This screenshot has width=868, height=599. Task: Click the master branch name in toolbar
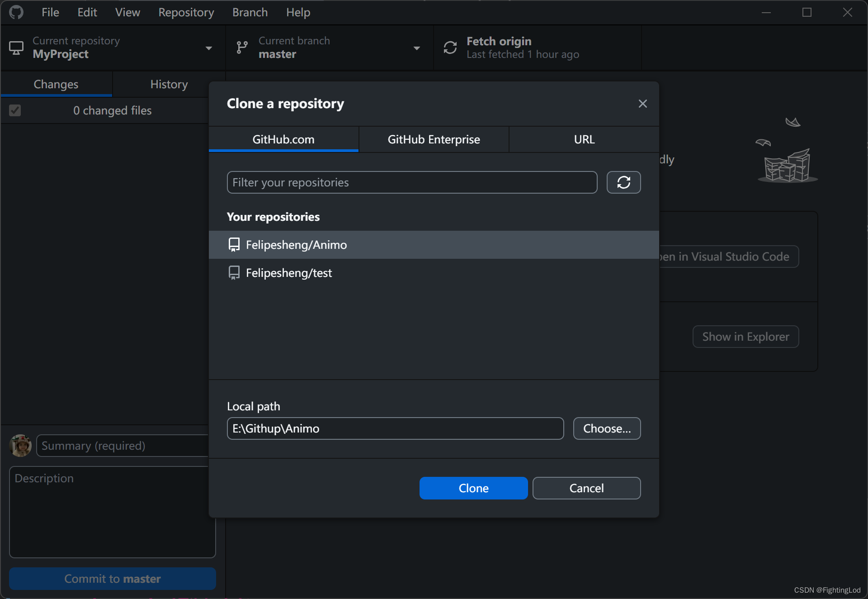pos(277,54)
